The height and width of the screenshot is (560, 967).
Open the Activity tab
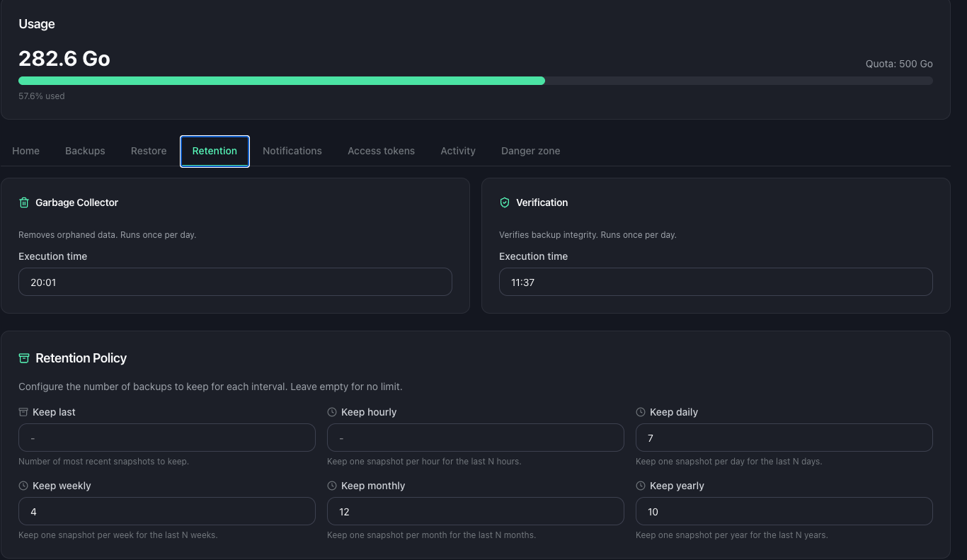(x=458, y=151)
